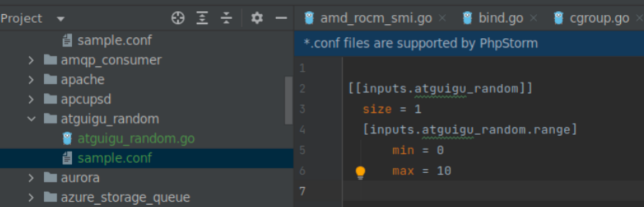The height and width of the screenshot is (207, 644).
Task: Open the Project view dropdown
Action: coord(61,19)
